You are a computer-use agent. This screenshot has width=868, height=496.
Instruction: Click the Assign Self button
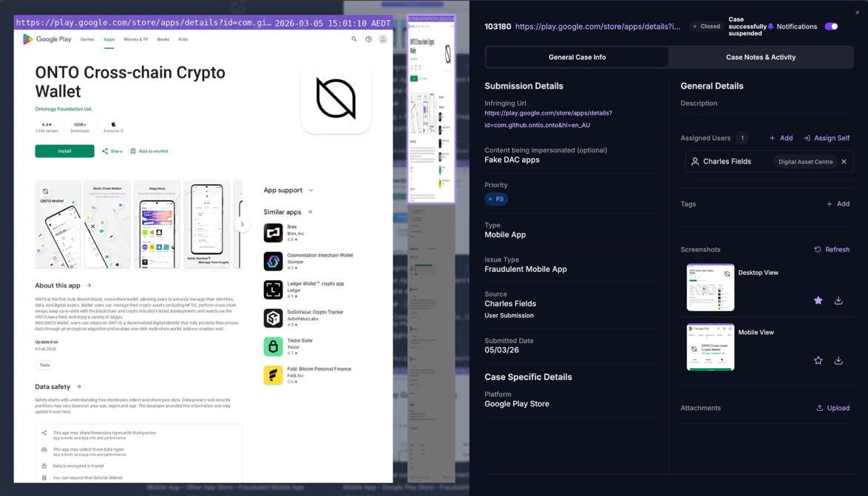coord(826,138)
